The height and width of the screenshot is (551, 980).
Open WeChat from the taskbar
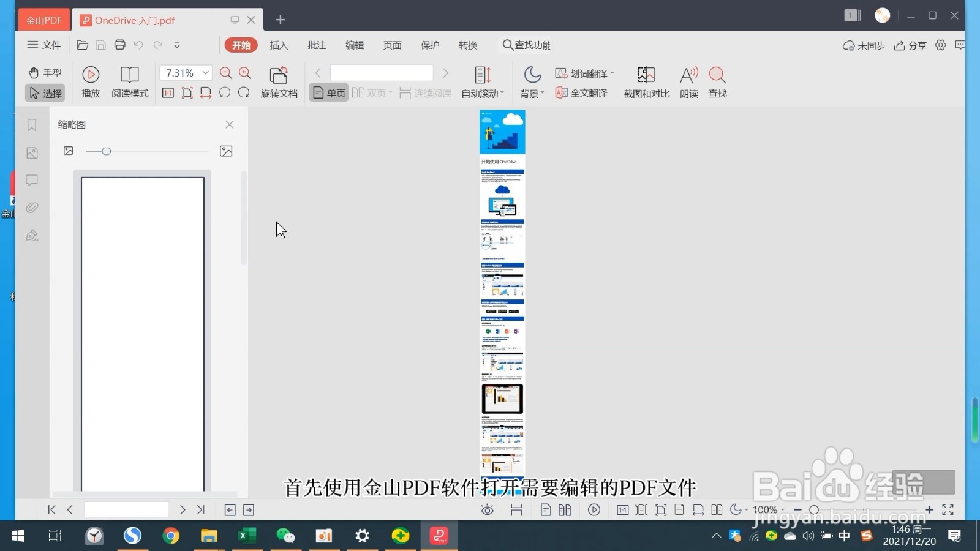coord(285,536)
